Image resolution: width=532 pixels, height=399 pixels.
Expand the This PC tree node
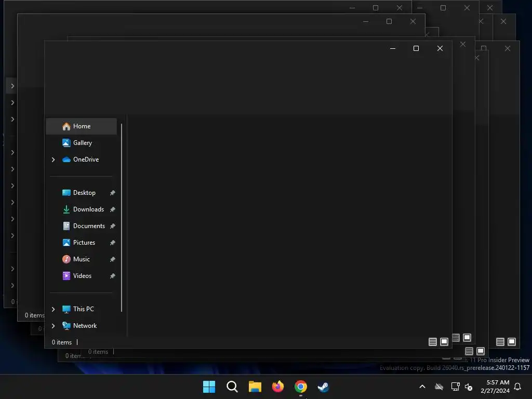click(54, 309)
